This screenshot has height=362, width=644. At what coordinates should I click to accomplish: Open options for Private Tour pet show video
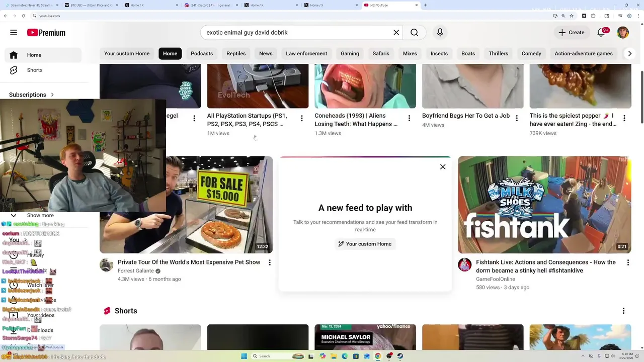pyautogui.click(x=270, y=262)
